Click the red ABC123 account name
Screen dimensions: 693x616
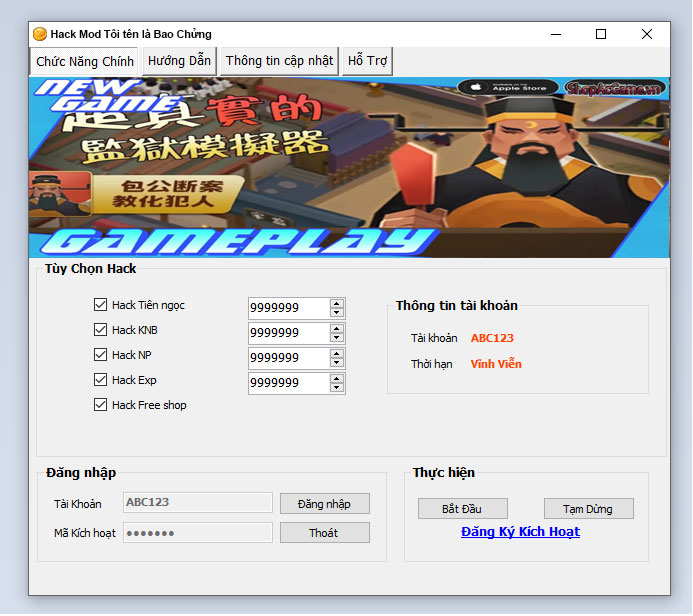[492, 338]
